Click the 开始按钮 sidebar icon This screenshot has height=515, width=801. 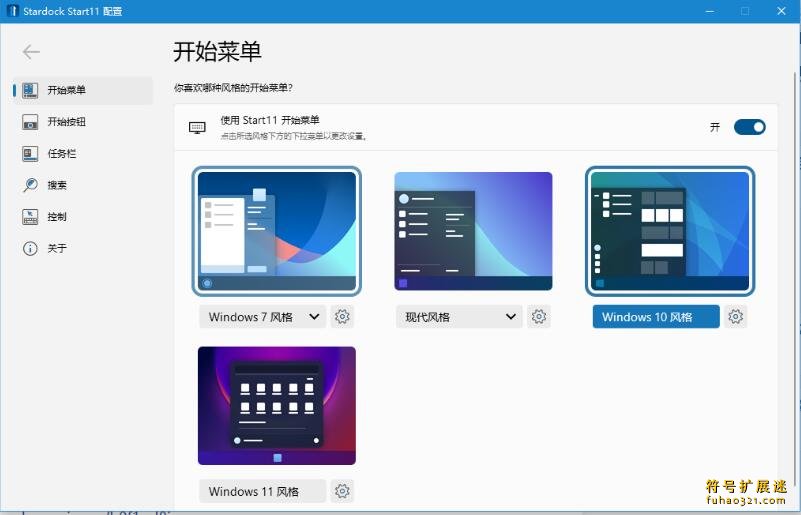pyautogui.click(x=30, y=122)
